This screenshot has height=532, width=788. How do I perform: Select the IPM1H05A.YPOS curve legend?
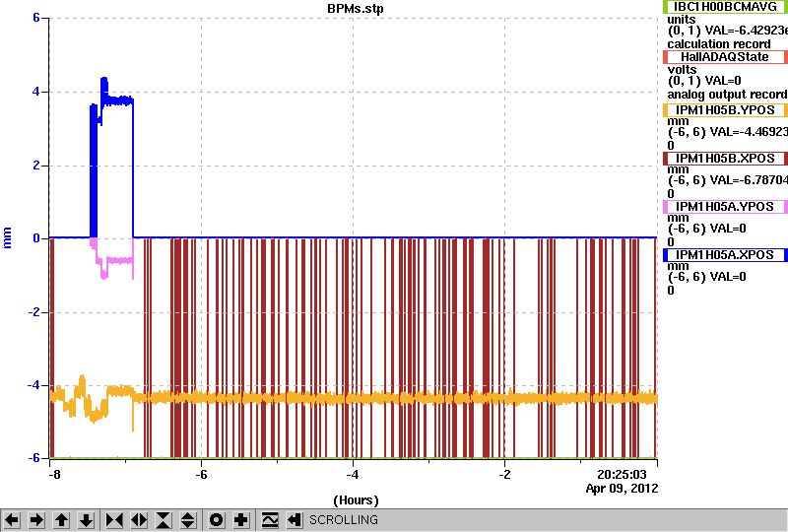pyautogui.click(x=725, y=207)
